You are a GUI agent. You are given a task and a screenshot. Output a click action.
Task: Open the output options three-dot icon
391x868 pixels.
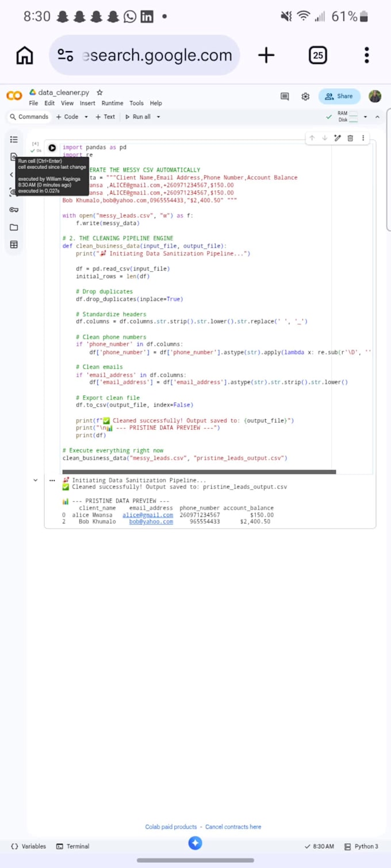click(52, 480)
